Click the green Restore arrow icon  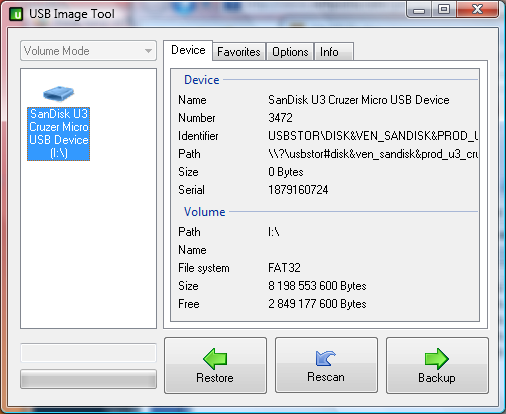pos(215,359)
